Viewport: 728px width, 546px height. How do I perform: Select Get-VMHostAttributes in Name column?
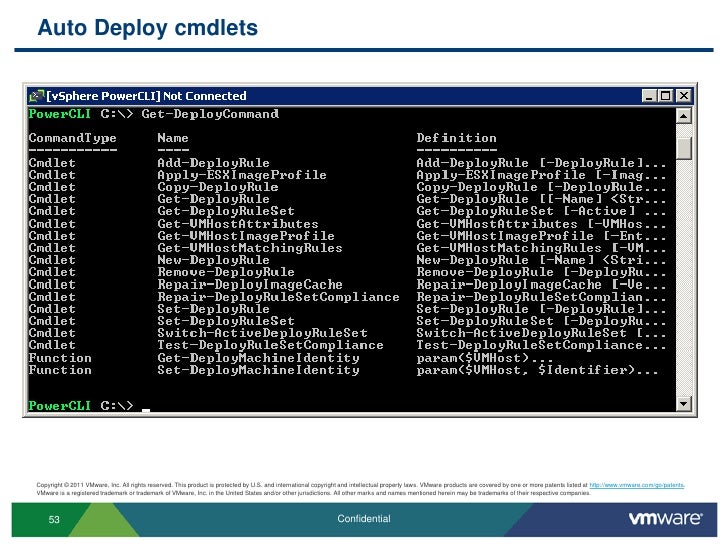238,224
